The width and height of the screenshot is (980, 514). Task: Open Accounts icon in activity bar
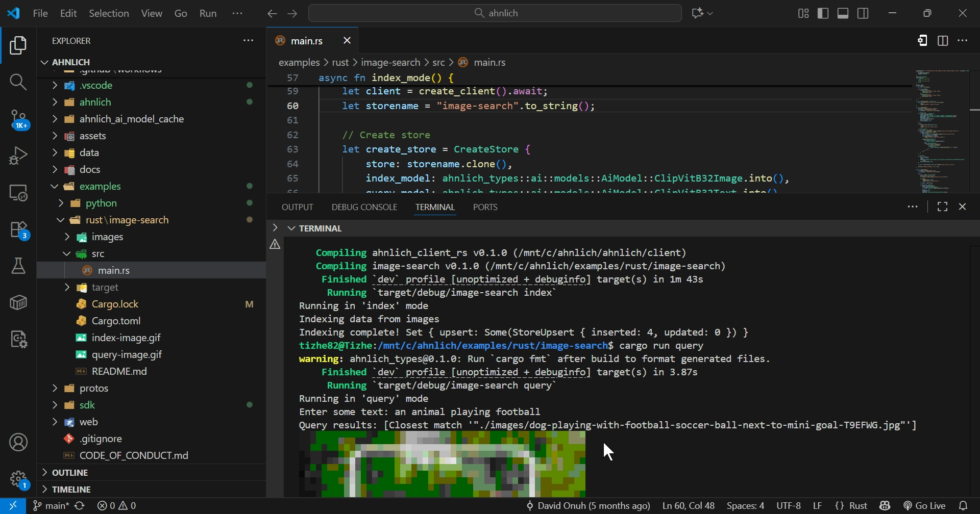click(x=18, y=442)
